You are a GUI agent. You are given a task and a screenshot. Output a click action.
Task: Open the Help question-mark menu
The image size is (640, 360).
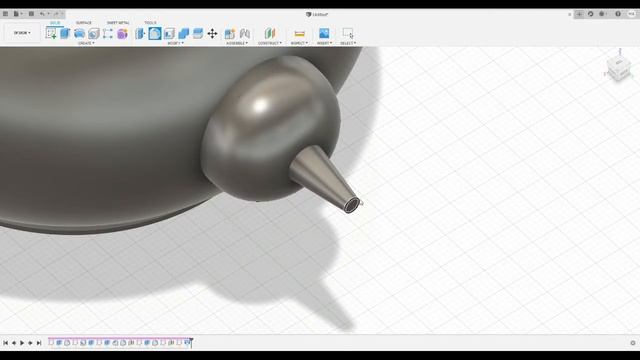(618, 14)
